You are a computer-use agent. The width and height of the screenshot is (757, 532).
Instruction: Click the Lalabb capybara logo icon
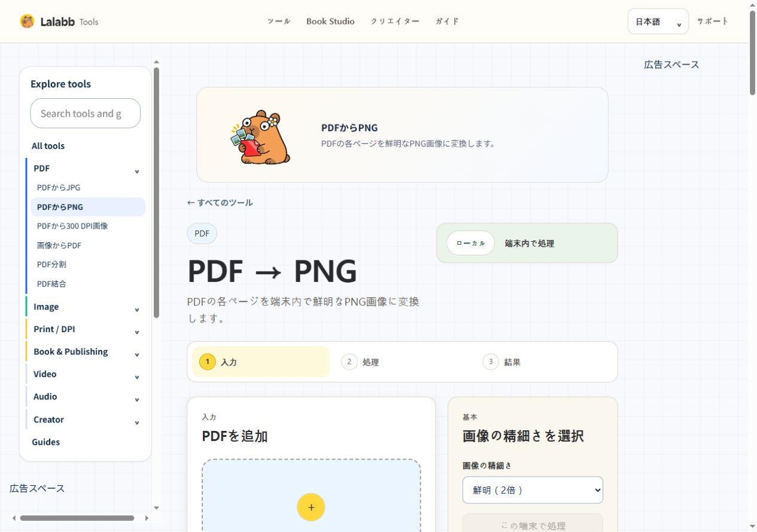(27, 22)
